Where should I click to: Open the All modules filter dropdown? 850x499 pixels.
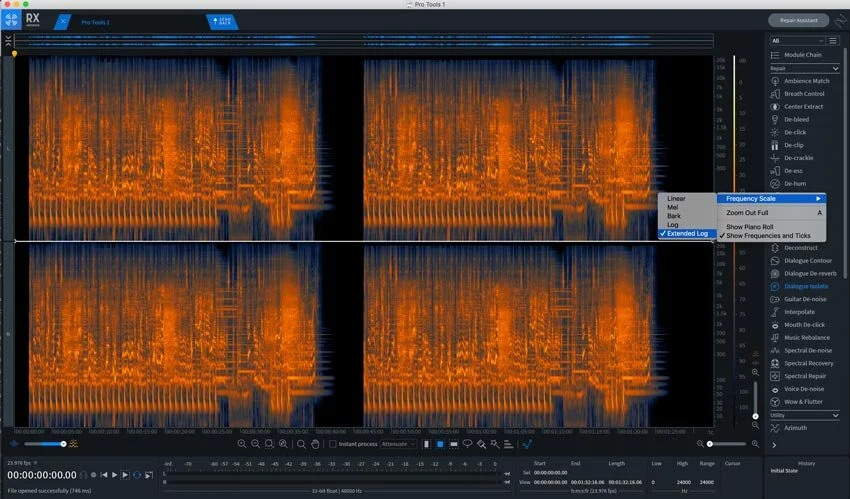797,41
